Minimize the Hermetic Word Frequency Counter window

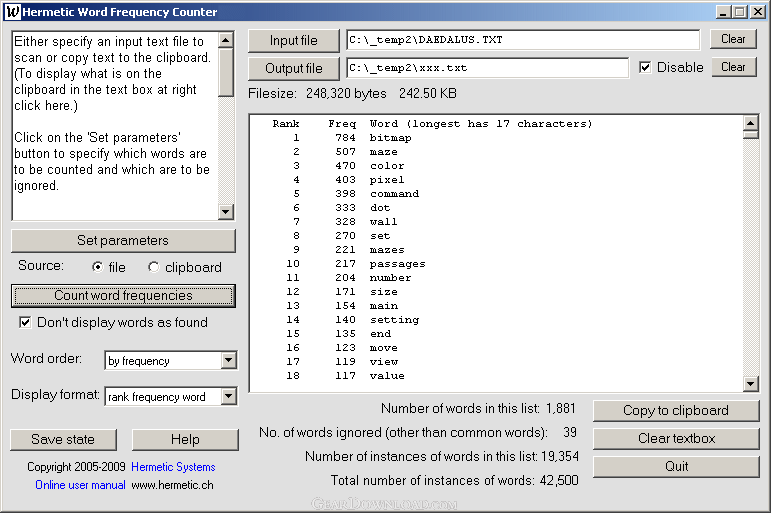(722, 12)
